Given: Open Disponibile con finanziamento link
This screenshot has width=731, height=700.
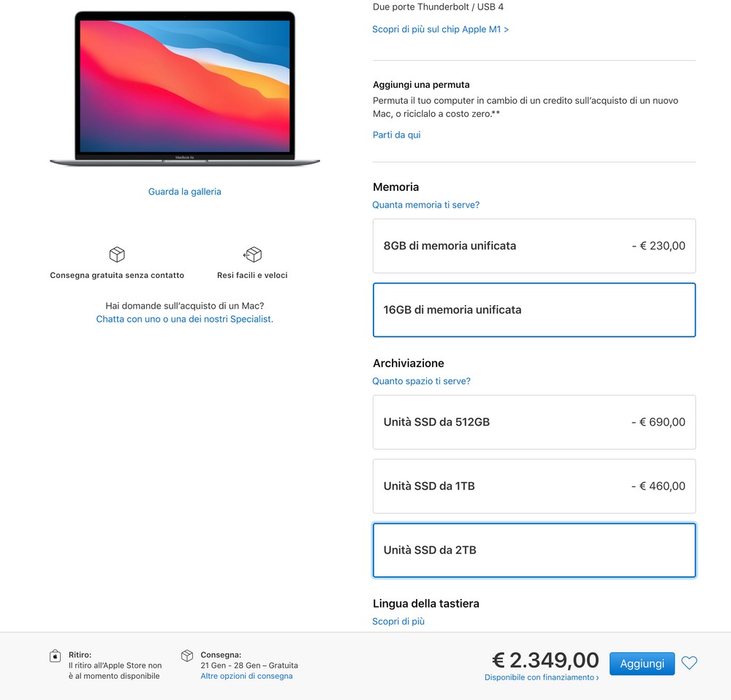Looking at the screenshot, I should 541,677.
